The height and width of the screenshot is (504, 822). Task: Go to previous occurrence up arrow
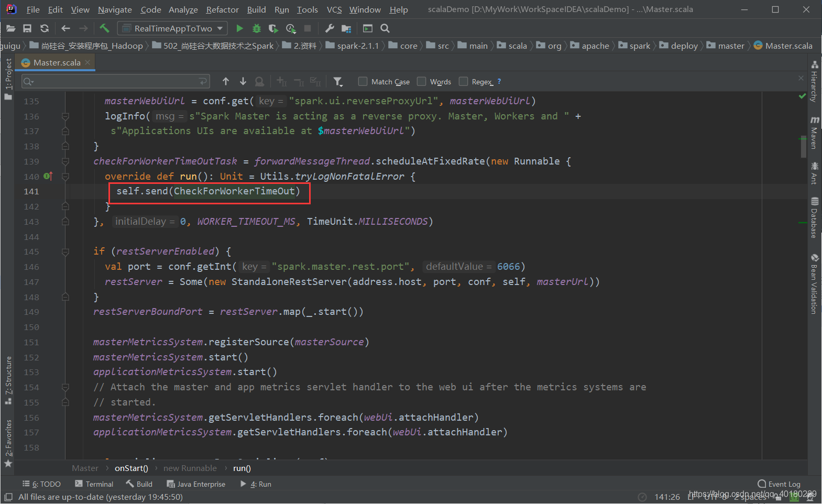(226, 81)
